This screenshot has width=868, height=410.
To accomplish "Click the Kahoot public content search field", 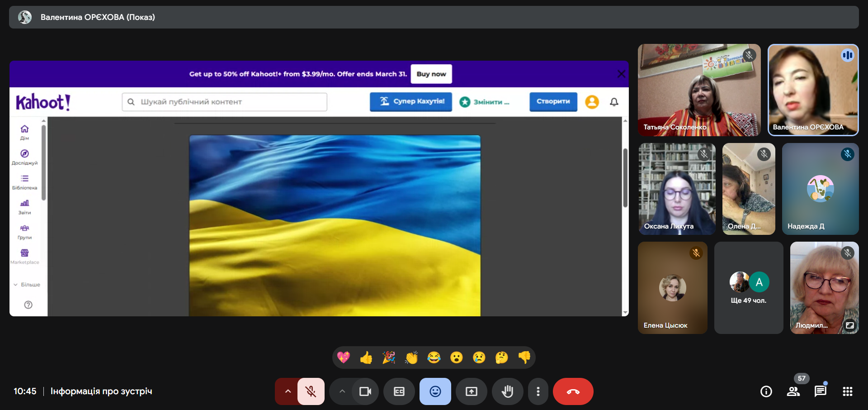I will click(225, 102).
